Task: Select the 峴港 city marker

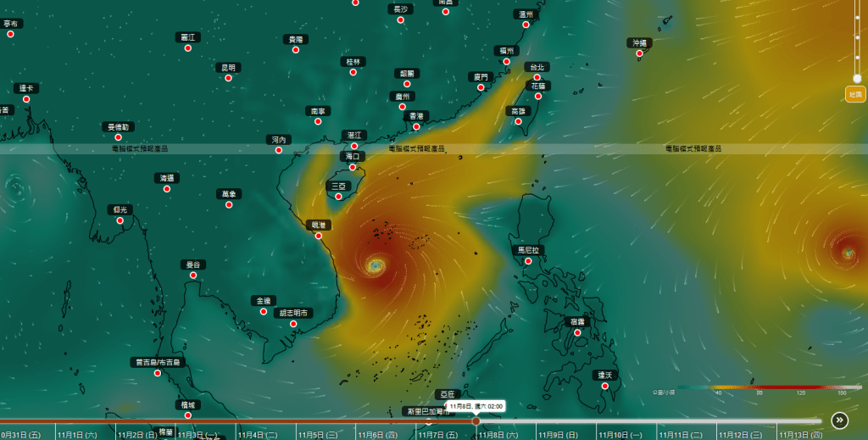Action: click(x=319, y=236)
